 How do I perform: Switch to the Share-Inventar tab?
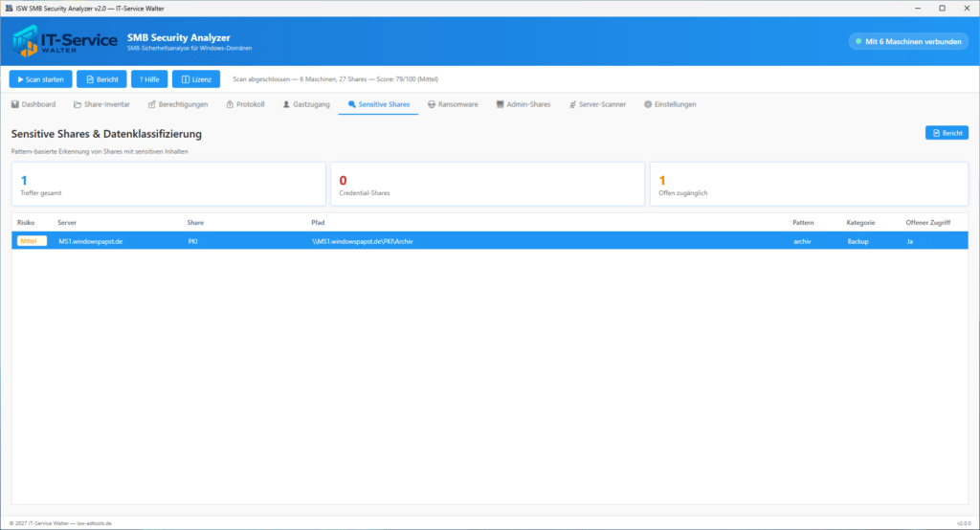click(101, 104)
